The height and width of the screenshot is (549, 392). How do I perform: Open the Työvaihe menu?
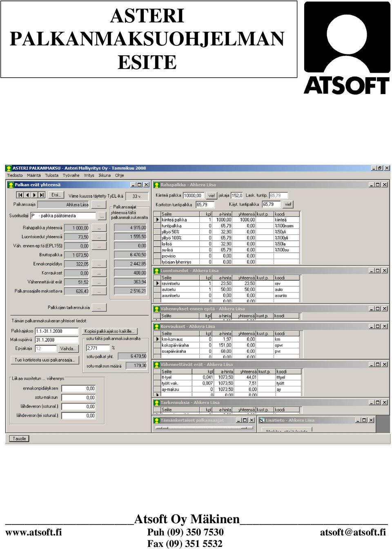click(71, 175)
